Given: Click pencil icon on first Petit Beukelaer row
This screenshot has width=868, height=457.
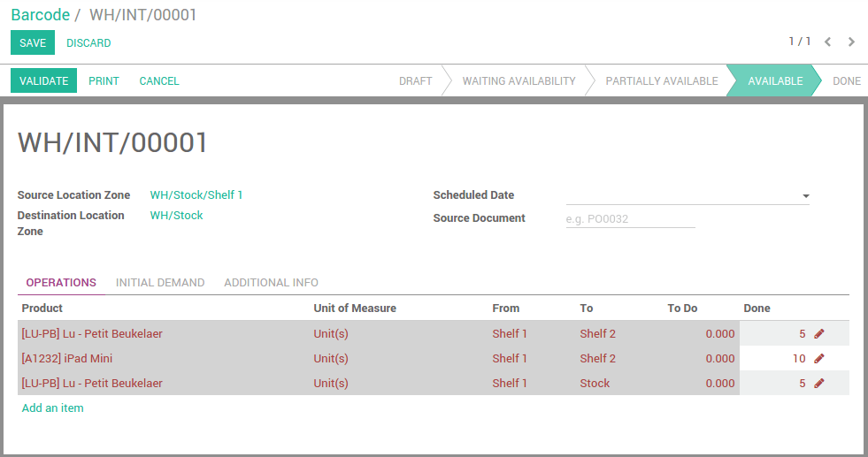Looking at the screenshot, I should (x=818, y=334).
